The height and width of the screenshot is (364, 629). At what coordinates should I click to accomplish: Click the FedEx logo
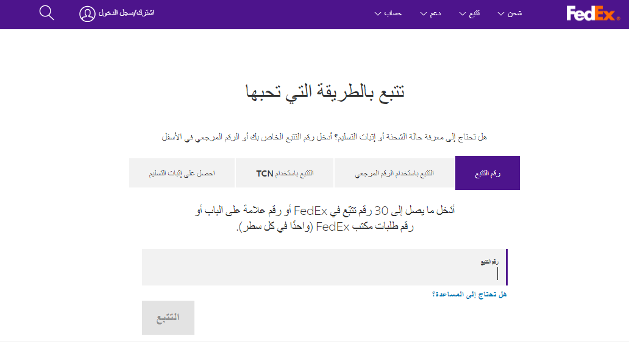pyautogui.click(x=593, y=13)
